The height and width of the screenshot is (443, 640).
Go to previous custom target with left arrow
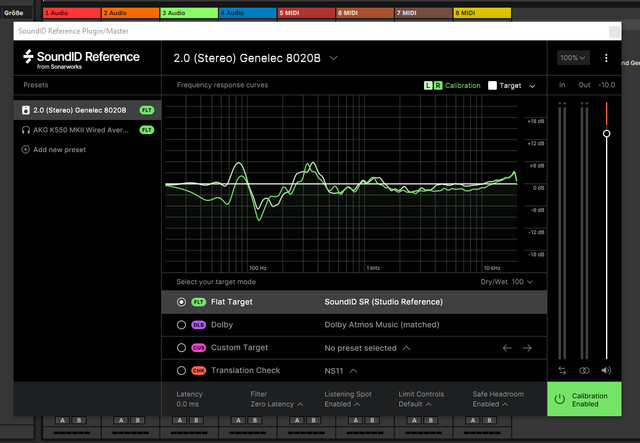507,348
